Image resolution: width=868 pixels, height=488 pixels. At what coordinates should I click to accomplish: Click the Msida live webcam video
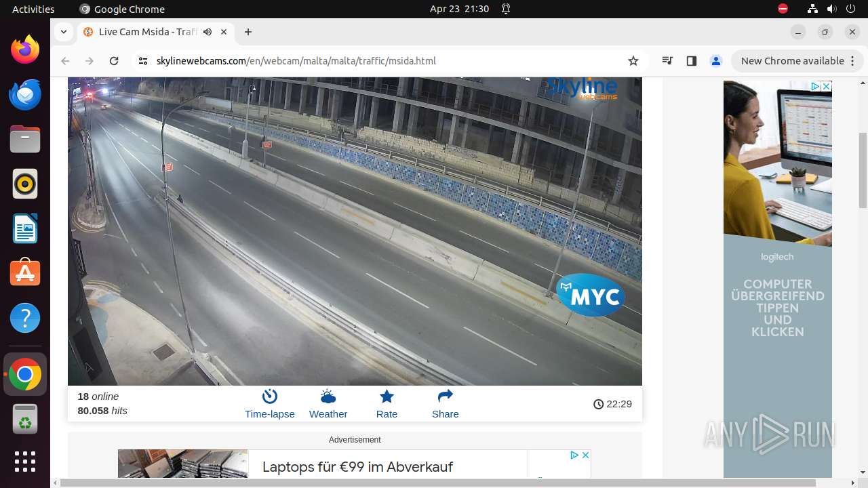355,231
